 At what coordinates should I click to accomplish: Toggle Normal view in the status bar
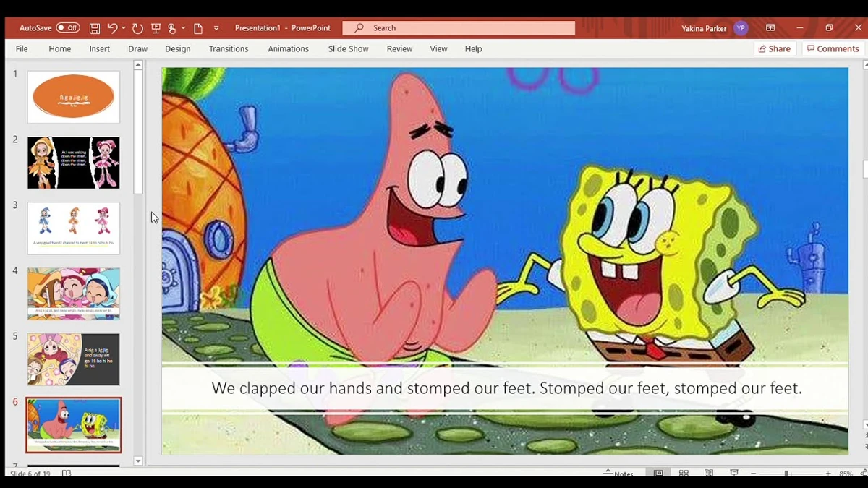[x=658, y=474]
